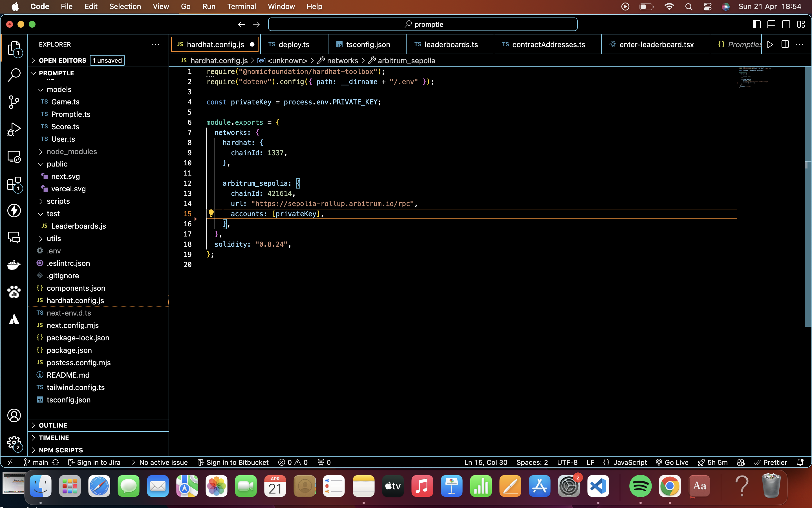Toggle the bottom Panel visibility

click(x=771, y=24)
